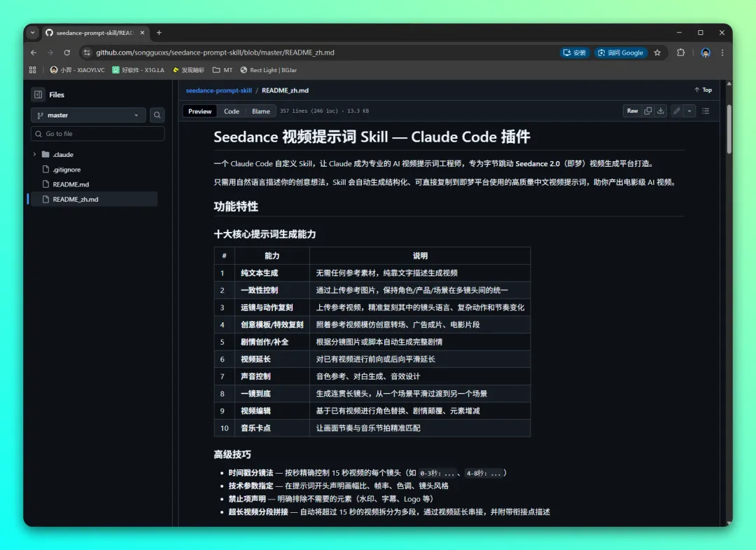Open the 小羿 - XIAOYI.VC bookmark
The image size is (756, 550).
[77, 70]
